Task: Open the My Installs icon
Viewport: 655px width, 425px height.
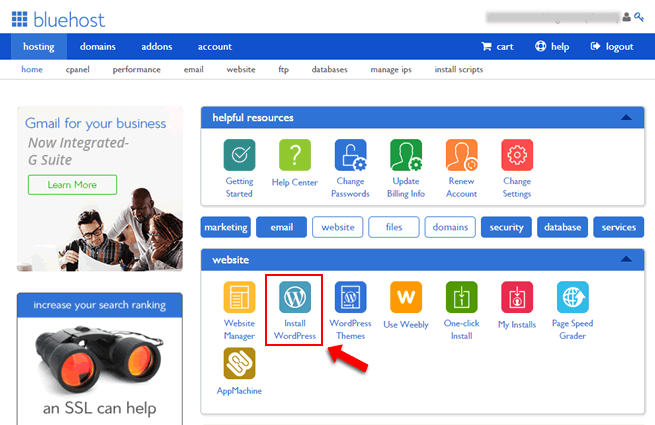Action: (x=517, y=297)
